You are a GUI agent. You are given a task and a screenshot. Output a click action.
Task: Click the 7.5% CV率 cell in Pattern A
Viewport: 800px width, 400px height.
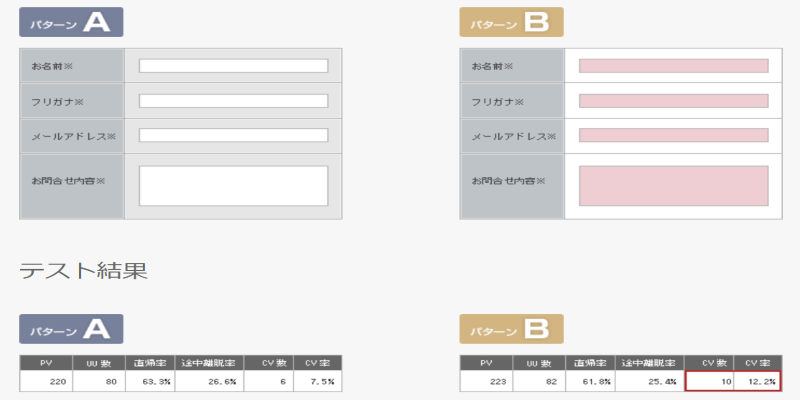coord(319,381)
